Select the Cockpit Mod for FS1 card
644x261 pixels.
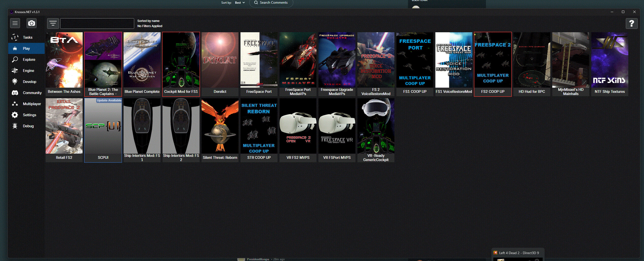[181, 64]
